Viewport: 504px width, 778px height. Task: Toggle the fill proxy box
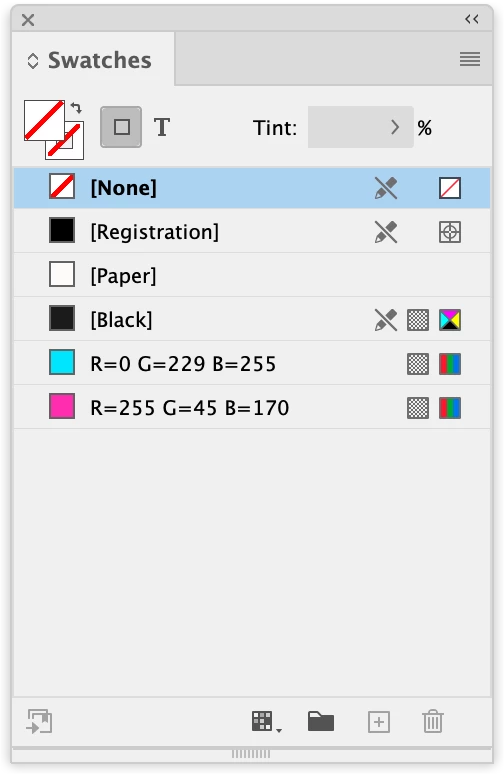(x=44, y=121)
